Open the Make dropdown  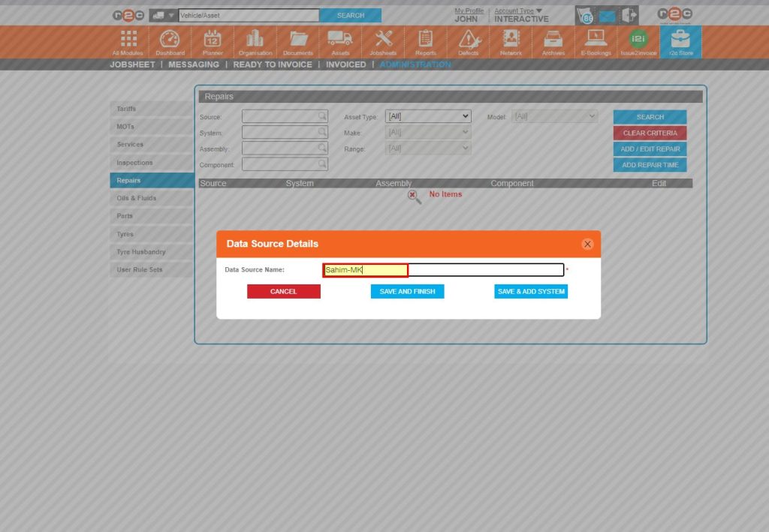[427, 132]
